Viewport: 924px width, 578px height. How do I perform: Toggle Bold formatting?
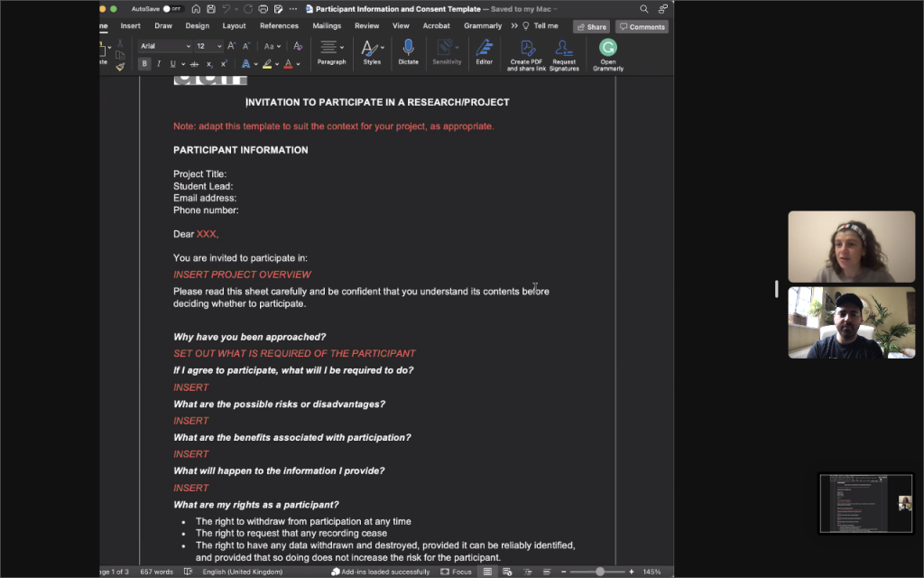point(144,64)
